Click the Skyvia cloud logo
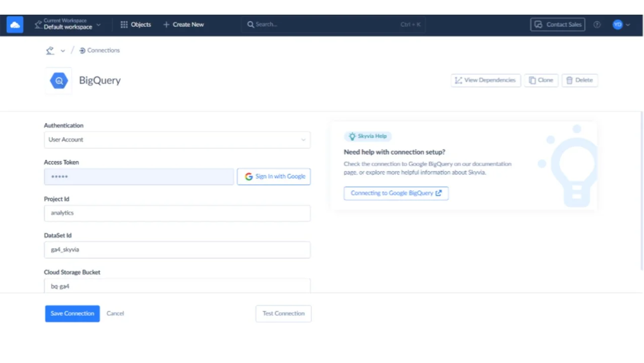 pos(15,25)
